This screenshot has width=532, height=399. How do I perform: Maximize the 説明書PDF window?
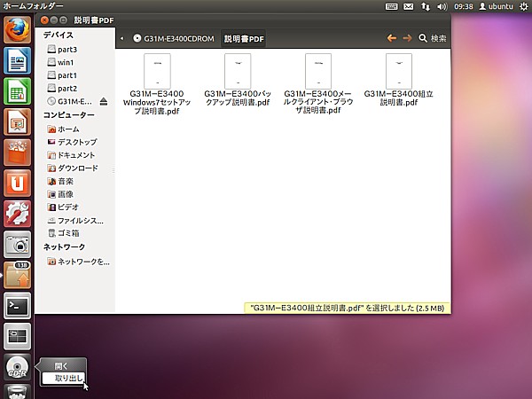click(x=63, y=20)
